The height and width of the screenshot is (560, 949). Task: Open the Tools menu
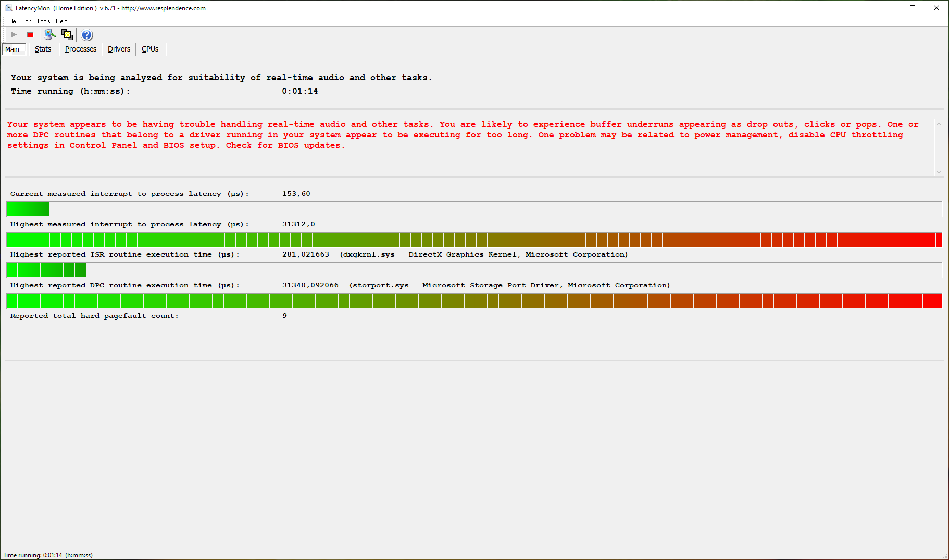click(43, 21)
